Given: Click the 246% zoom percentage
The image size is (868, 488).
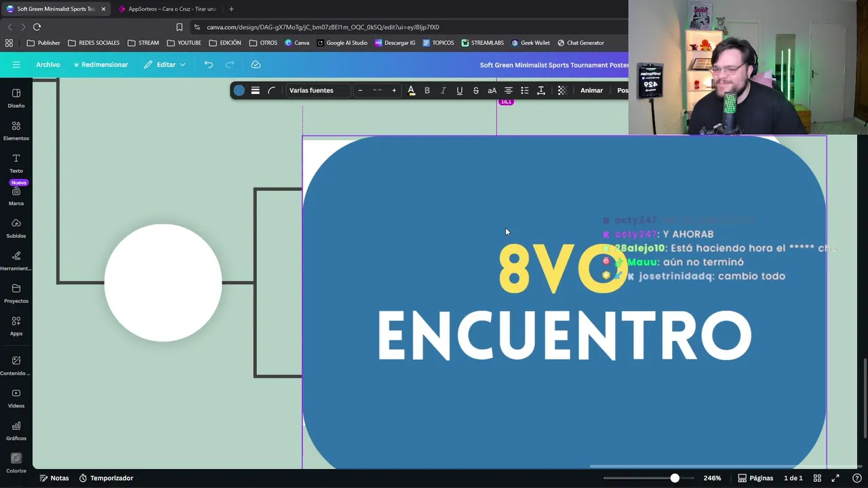Looking at the screenshot, I should pos(712,478).
